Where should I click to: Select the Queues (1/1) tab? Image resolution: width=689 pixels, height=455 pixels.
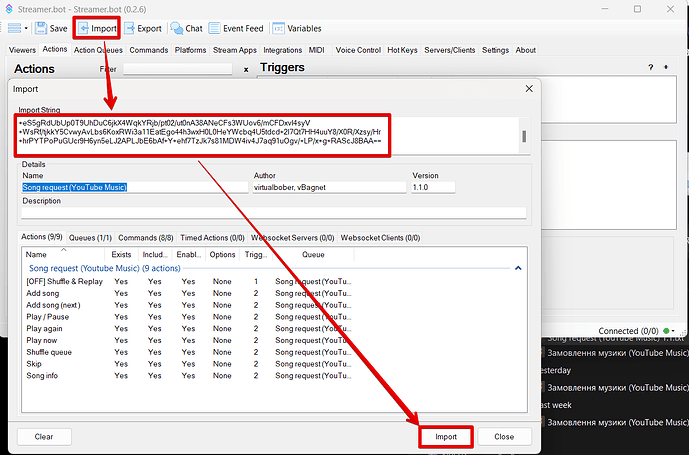click(90, 238)
